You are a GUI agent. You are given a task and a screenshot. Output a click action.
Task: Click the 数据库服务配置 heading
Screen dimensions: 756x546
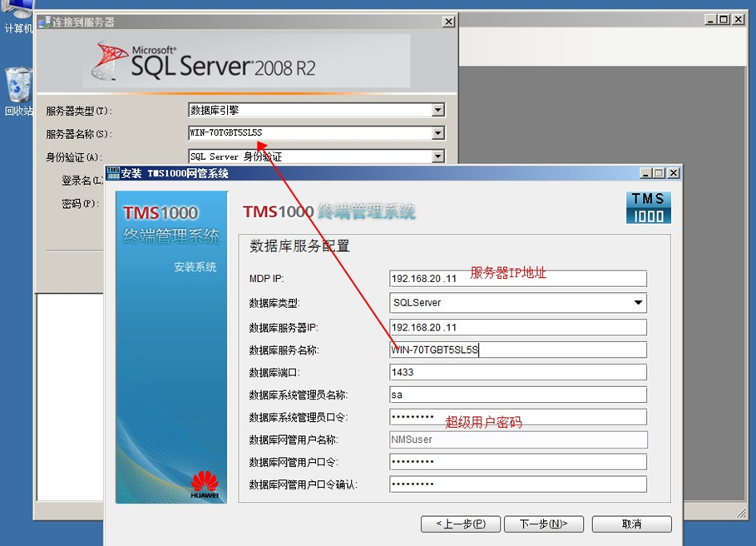[x=299, y=246]
